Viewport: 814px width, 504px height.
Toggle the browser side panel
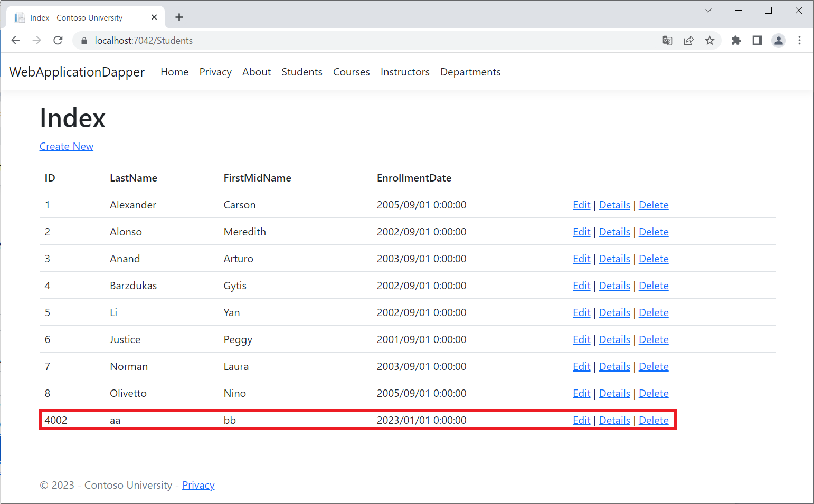pyautogui.click(x=757, y=41)
